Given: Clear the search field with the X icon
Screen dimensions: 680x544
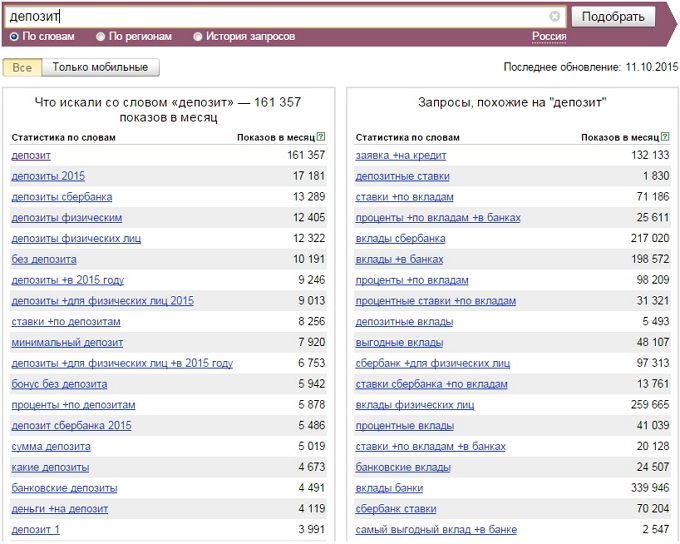Looking at the screenshot, I should click(x=555, y=16).
